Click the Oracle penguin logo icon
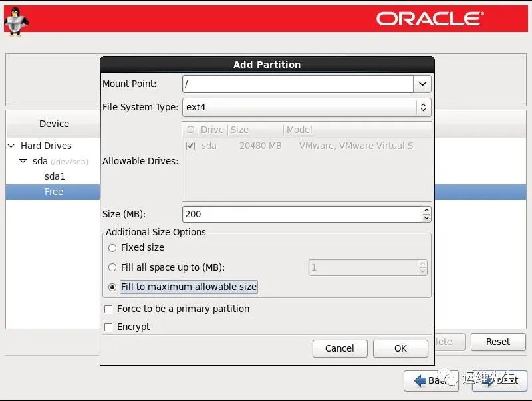 pyautogui.click(x=15, y=21)
